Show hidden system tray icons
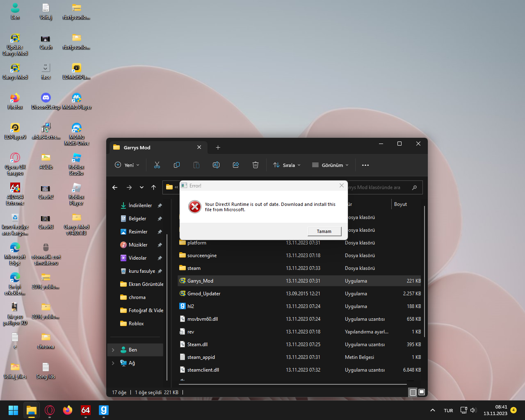 point(433,410)
